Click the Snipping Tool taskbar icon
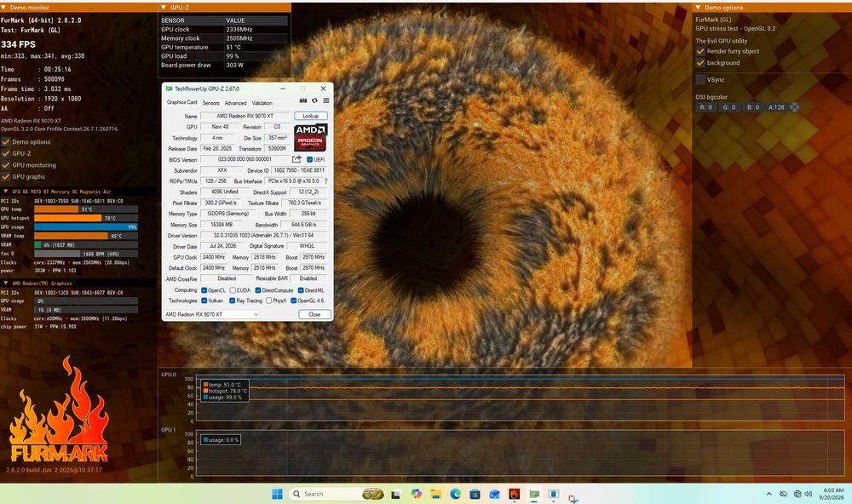The width and height of the screenshot is (852, 504). click(573, 498)
